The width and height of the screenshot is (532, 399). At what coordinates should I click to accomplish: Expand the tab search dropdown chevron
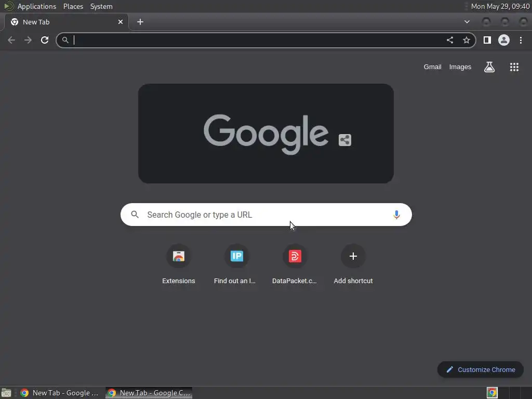[467, 22]
